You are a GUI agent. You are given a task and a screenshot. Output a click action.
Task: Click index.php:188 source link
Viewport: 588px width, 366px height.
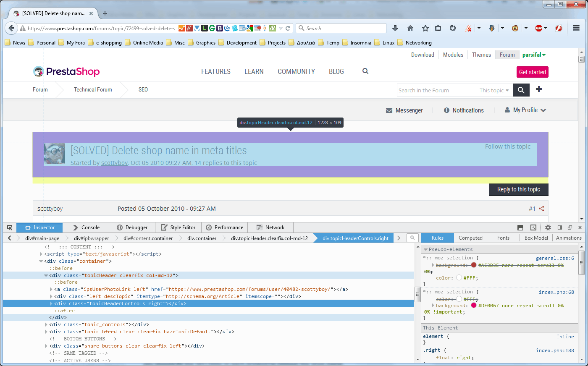(x=555, y=350)
